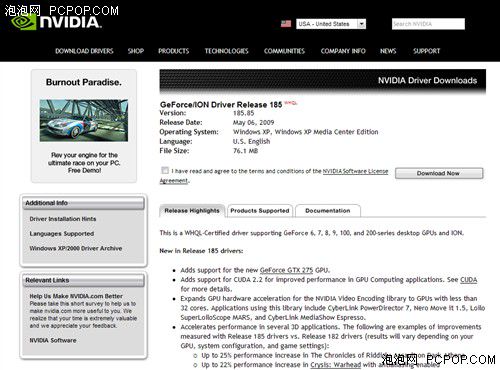
Task: Open the NVIDIA Software License link
Action: click(x=355, y=171)
